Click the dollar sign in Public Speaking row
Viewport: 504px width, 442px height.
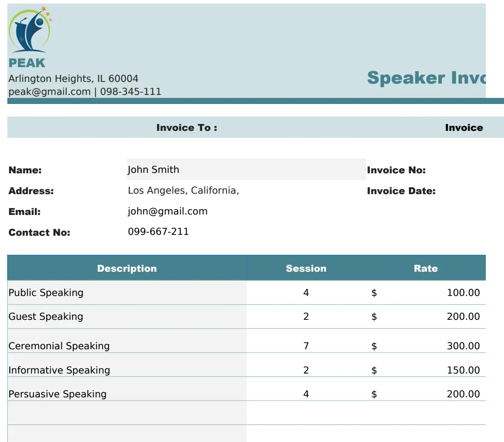coord(374,293)
